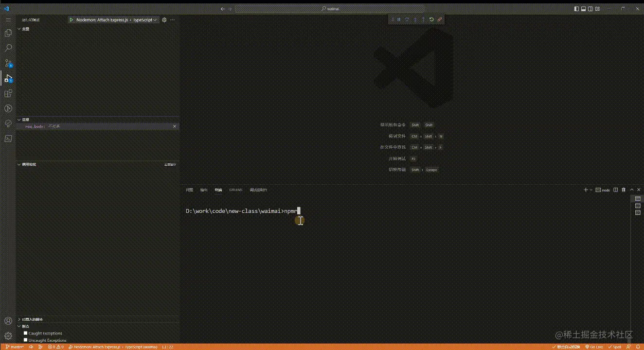
Task: Open the GITLENS panel tab
Action: pyautogui.click(x=235, y=190)
